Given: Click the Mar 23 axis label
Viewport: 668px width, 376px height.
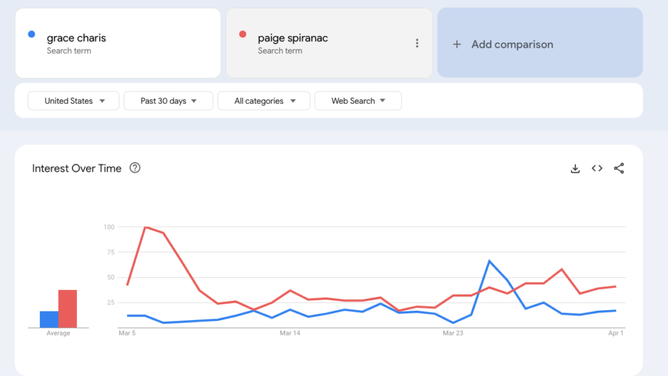Looking at the screenshot, I should click(453, 333).
